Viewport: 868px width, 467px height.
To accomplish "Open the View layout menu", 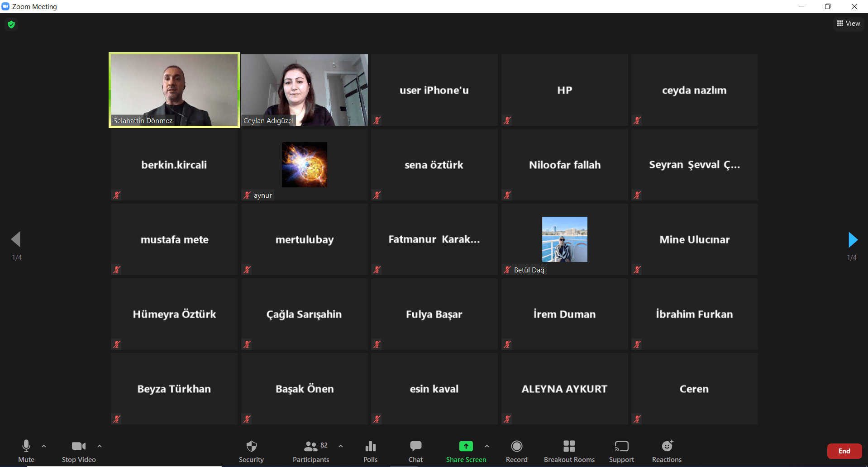I will 849,24.
